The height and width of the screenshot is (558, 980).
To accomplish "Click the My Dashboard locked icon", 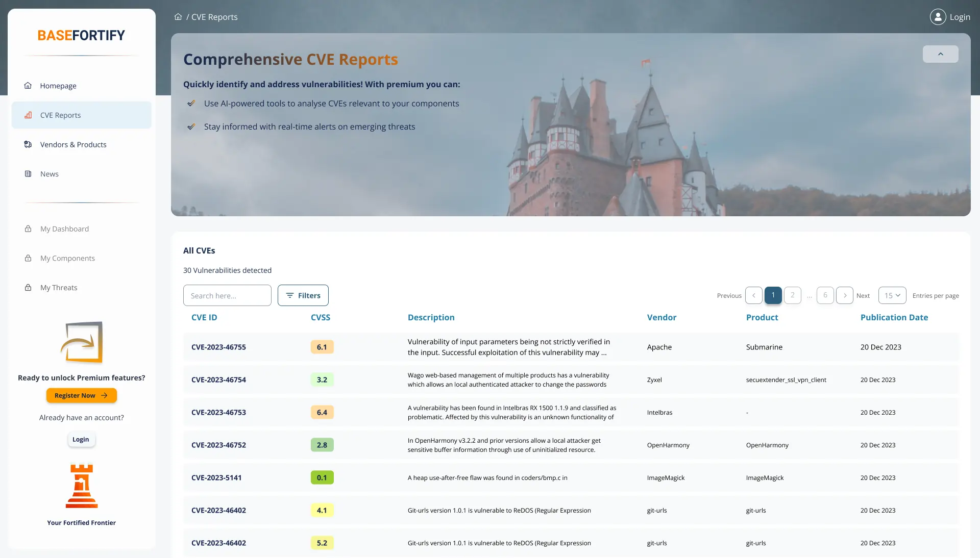I will pyautogui.click(x=28, y=229).
